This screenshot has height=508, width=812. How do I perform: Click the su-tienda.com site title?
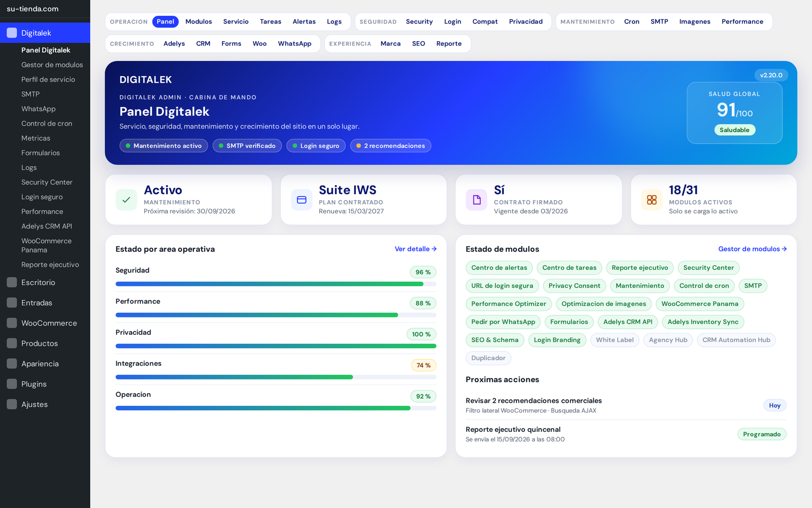pos(32,9)
